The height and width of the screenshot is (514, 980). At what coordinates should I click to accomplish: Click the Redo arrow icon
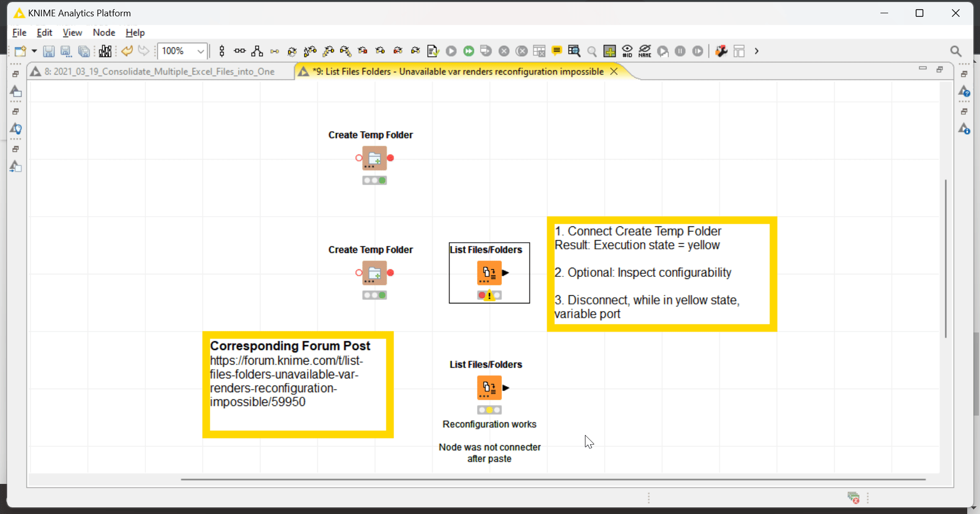point(144,51)
